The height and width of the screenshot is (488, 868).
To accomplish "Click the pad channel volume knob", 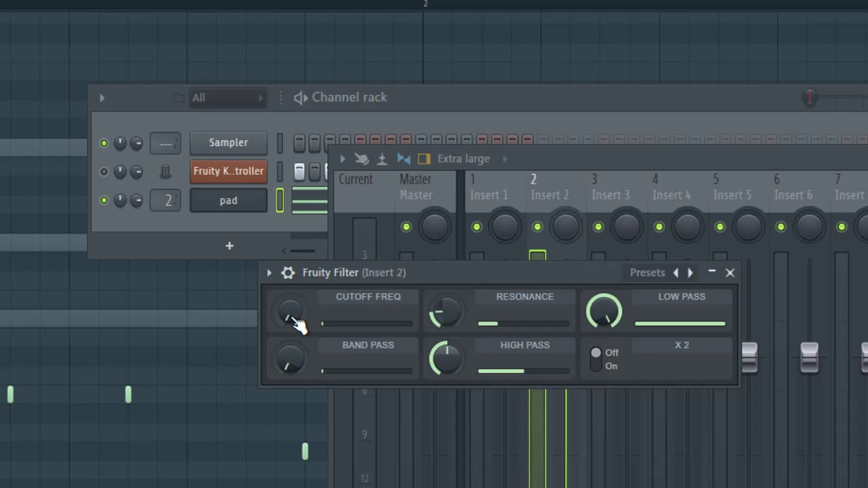I will [136, 201].
